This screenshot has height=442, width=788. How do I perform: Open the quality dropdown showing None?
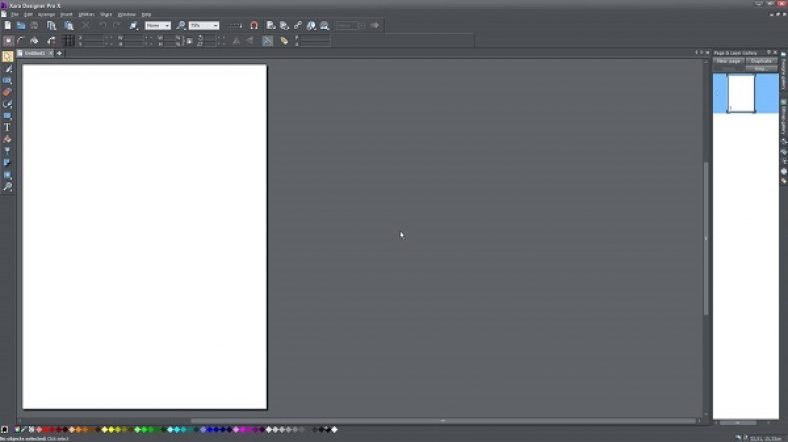158,25
